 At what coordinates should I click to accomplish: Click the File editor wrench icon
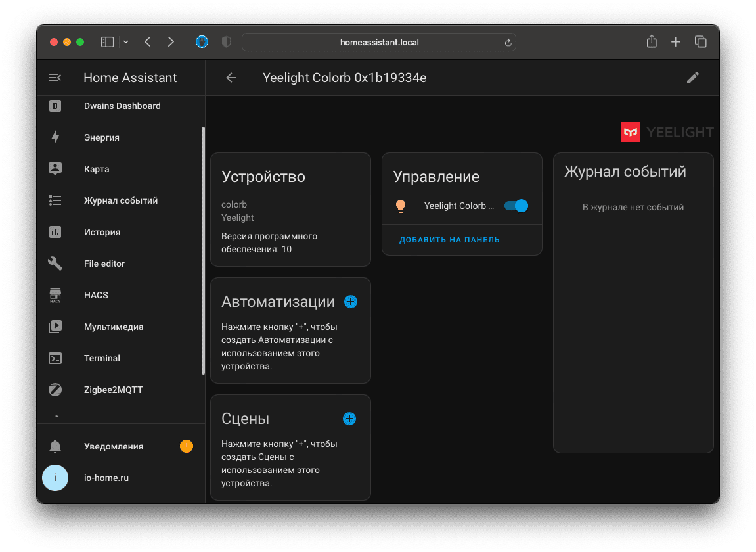coord(55,264)
